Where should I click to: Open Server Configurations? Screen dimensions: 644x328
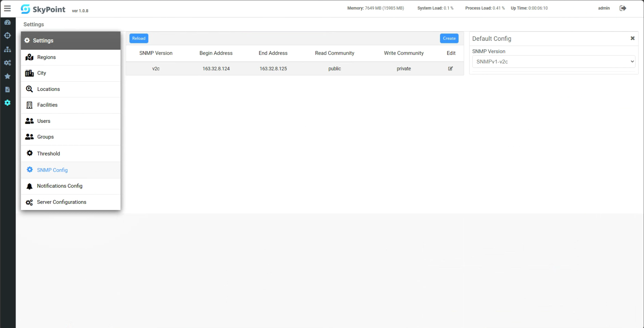[x=71, y=202]
